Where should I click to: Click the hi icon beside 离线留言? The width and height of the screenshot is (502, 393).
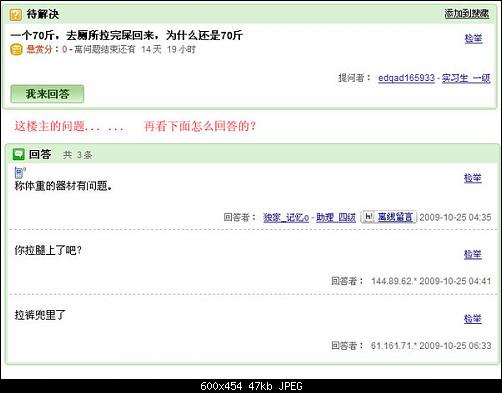tap(368, 217)
